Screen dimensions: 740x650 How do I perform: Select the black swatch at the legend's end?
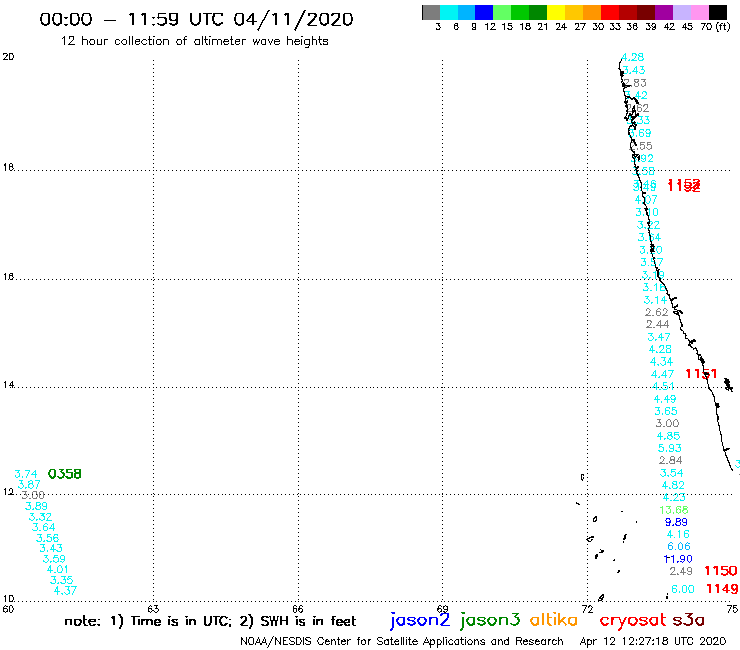(718, 12)
